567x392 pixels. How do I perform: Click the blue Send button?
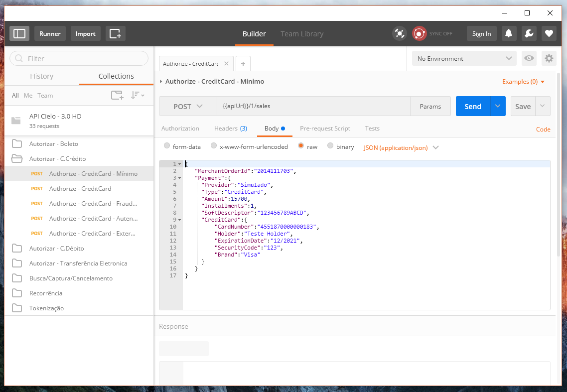[x=473, y=106]
